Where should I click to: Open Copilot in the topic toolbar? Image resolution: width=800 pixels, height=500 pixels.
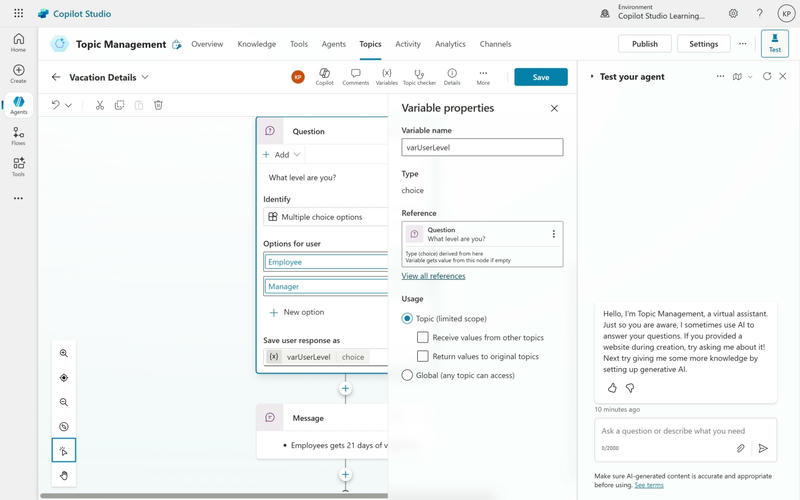[x=324, y=77]
